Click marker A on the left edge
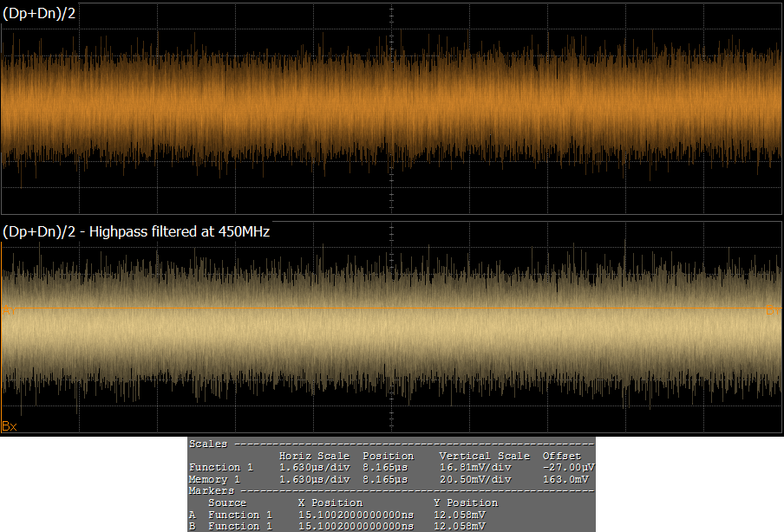 tap(6, 310)
